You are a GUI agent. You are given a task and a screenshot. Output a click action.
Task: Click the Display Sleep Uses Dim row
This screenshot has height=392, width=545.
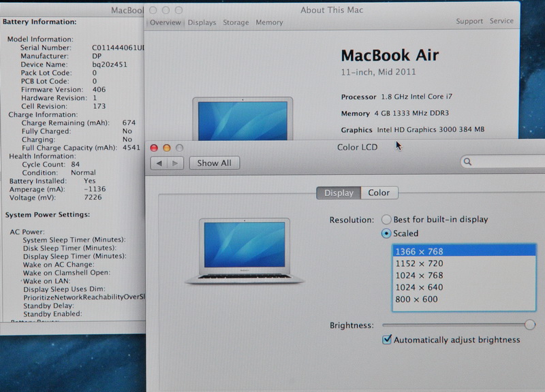point(64,289)
